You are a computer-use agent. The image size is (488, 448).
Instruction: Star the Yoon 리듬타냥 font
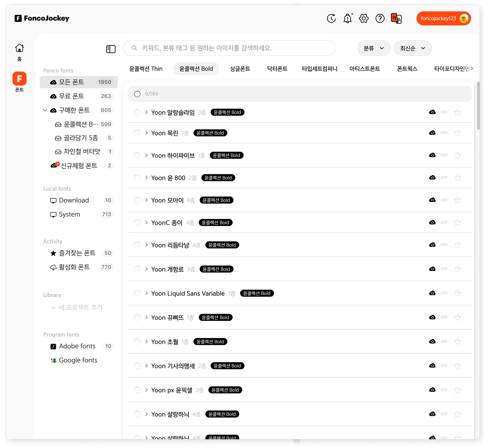tap(457, 245)
